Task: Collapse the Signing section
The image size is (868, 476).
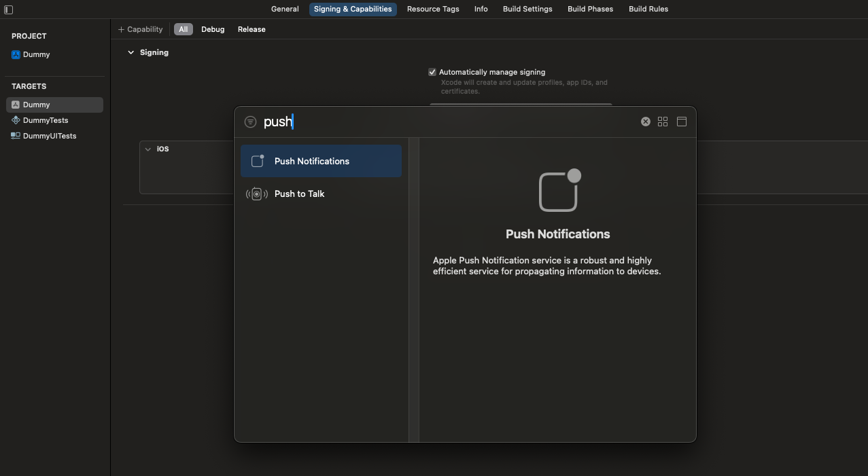Action: pyautogui.click(x=131, y=52)
